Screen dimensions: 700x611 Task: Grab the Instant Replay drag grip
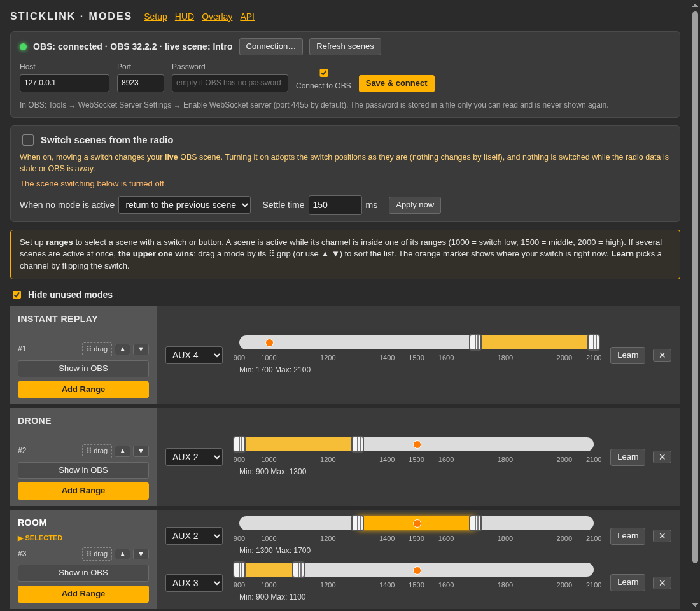pyautogui.click(x=97, y=349)
